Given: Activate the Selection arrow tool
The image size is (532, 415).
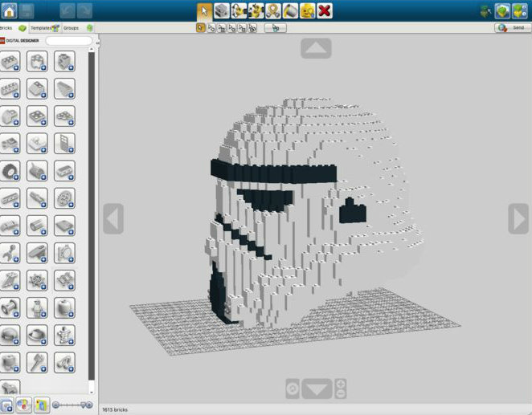Looking at the screenshot, I should (205, 11).
